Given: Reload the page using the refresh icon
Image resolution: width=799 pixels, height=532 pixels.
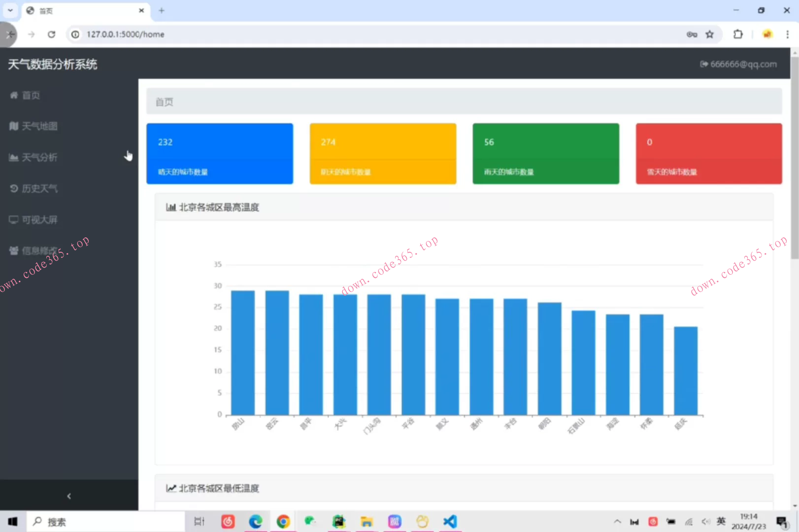Looking at the screenshot, I should tap(51, 34).
